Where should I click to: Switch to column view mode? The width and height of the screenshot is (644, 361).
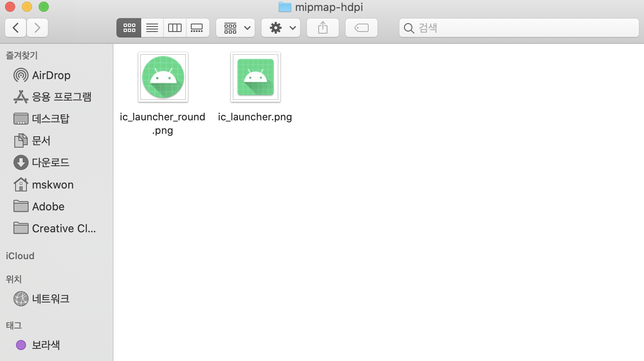coord(175,28)
